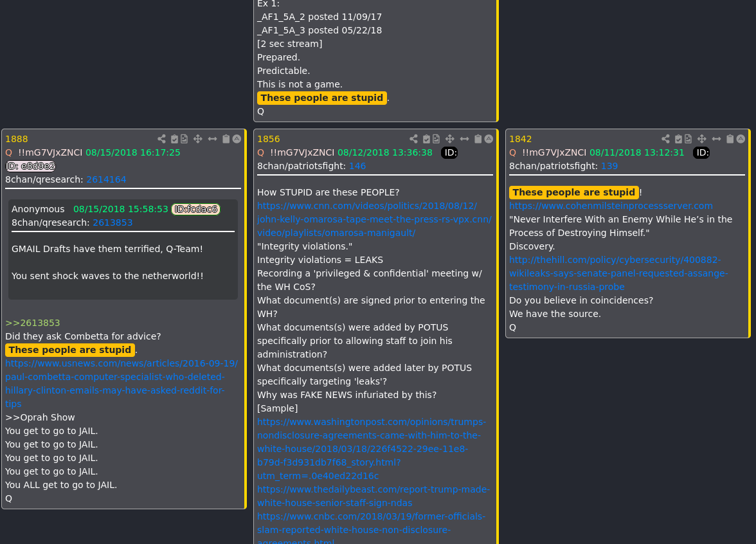Open post number 1888
The image size is (756, 544).
point(17,139)
